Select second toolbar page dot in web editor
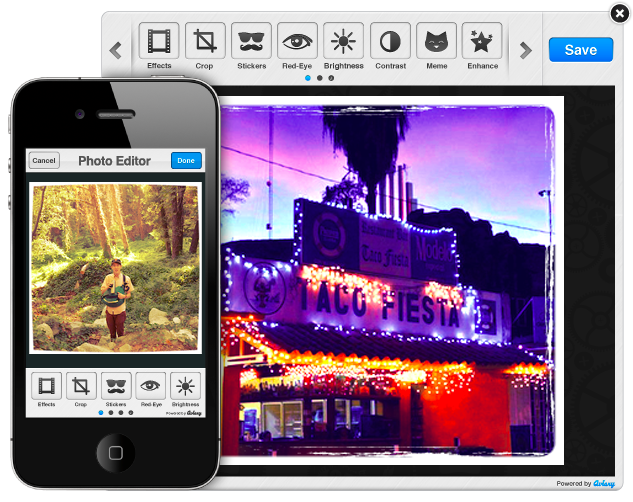Image resolution: width=633 pixels, height=502 pixels. click(320, 78)
